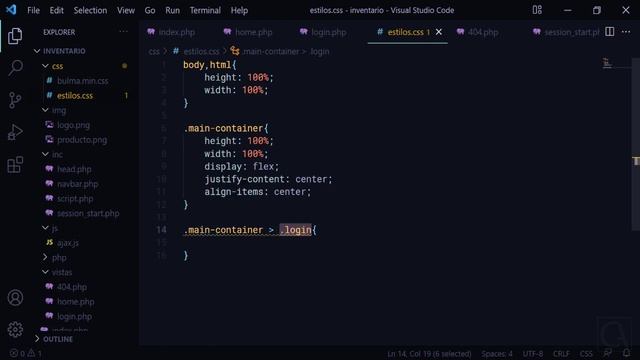The width and height of the screenshot is (640, 360).
Task: Open the Go menu
Action: (150, 10)
